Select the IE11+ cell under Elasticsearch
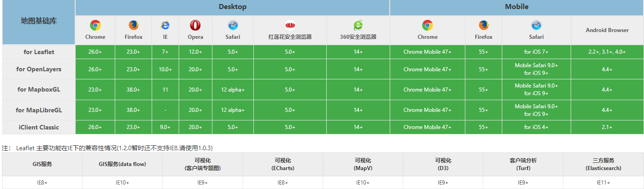Screen dimensions: 644x189 click(x=603, y=183)
